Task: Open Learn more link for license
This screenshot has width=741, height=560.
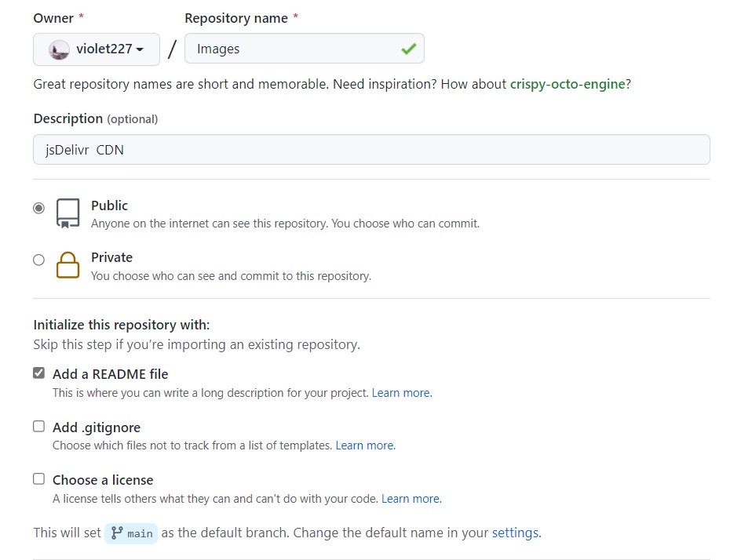Action: 411,499
